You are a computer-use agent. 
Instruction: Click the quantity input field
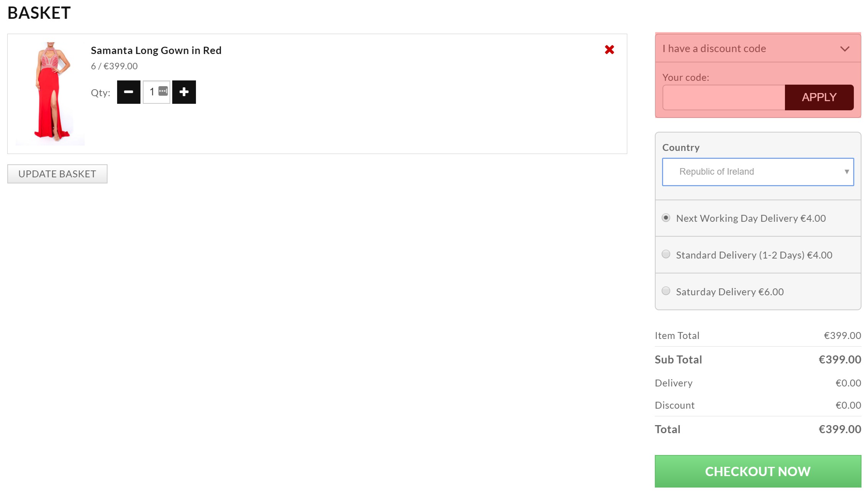[157, 92]
